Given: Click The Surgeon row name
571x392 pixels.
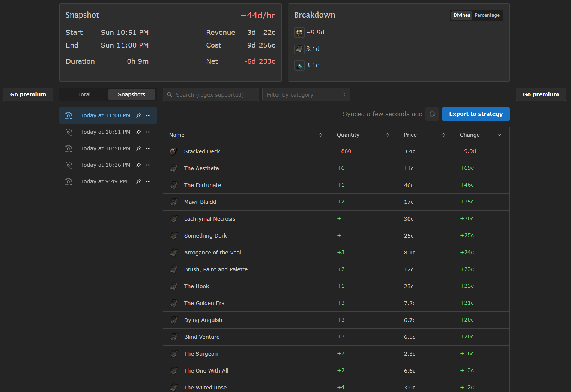Looking at the screenshot, I should (x=201, y=354).
